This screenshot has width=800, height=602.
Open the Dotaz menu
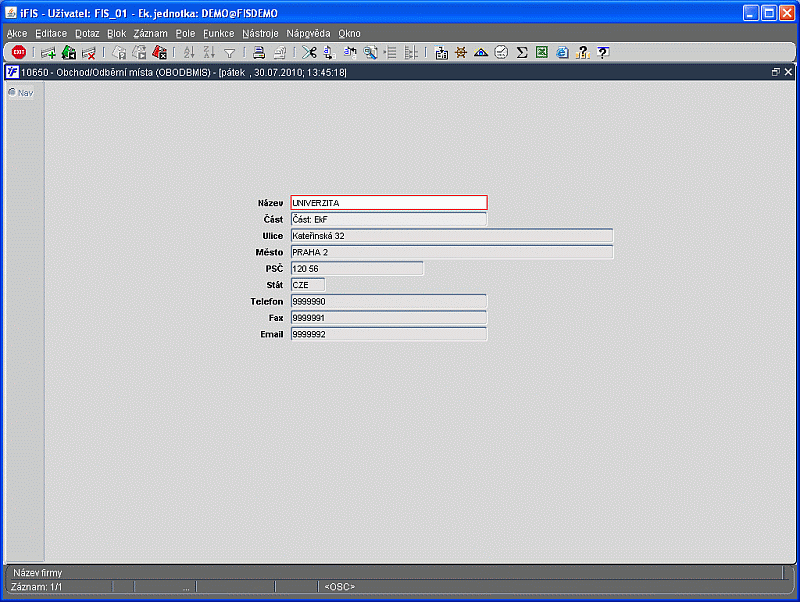[87, 33]
